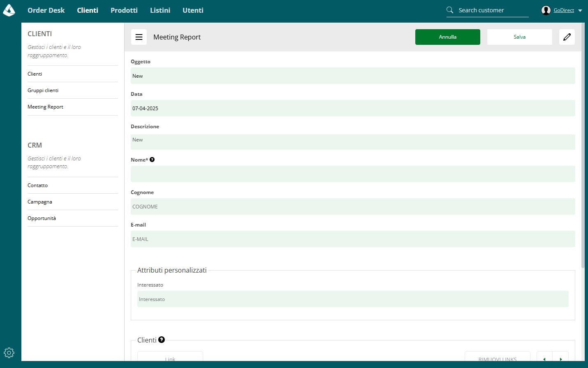Screen dimensions: 588x368
Task: Click the Annulla button
Action: (448, 37)
